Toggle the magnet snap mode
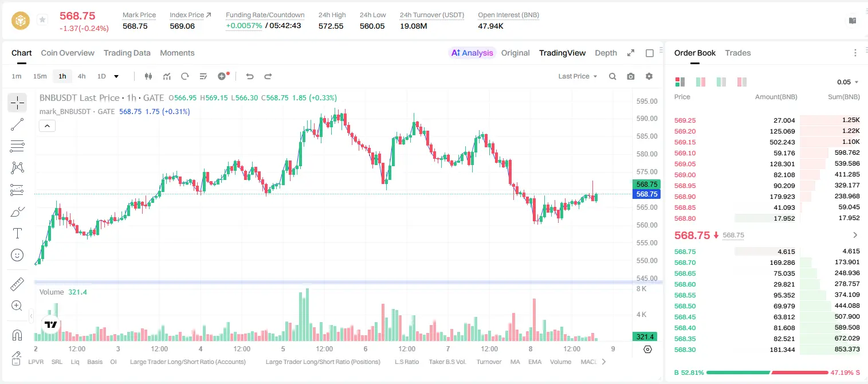 click(x=17, y=335)
